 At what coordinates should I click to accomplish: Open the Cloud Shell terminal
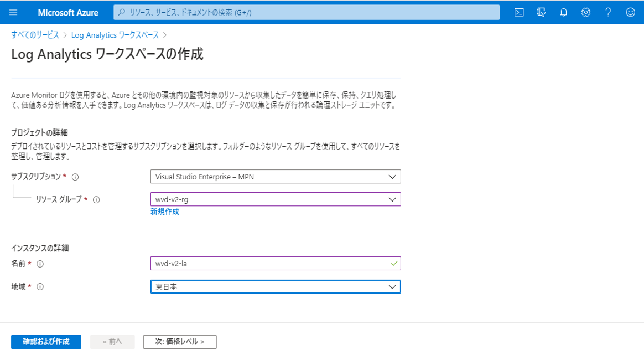pos(519,12)
